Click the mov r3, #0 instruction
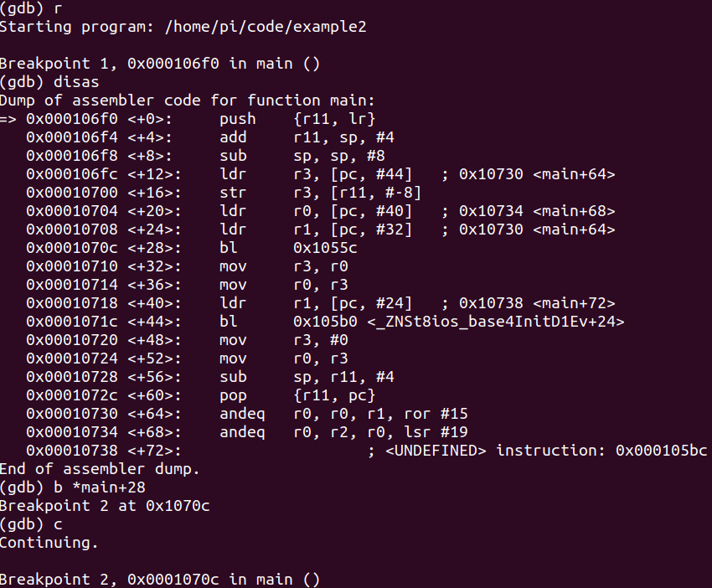Image resolution: width=712 pixels, height=588 pixels. pos(284,340)
